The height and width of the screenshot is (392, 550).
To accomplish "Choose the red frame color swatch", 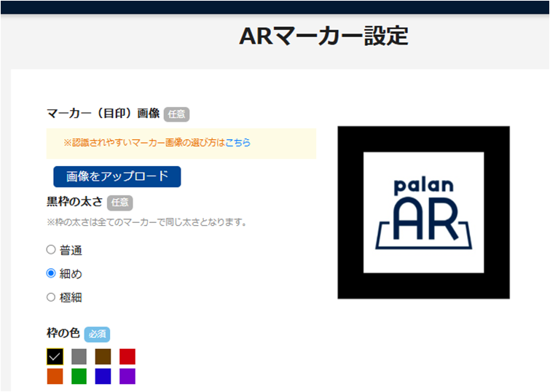I will (127, 356).
